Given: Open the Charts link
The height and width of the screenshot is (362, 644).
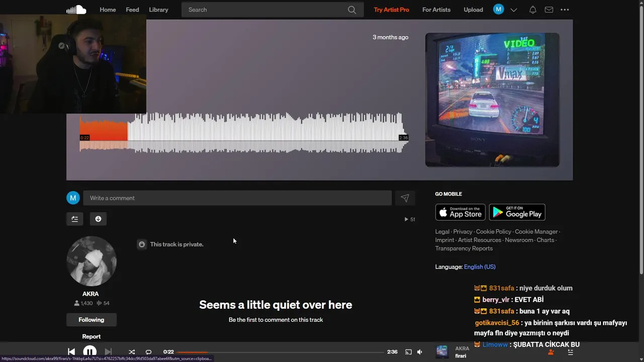Looking at the screenshot, I should tap(545, 240).
